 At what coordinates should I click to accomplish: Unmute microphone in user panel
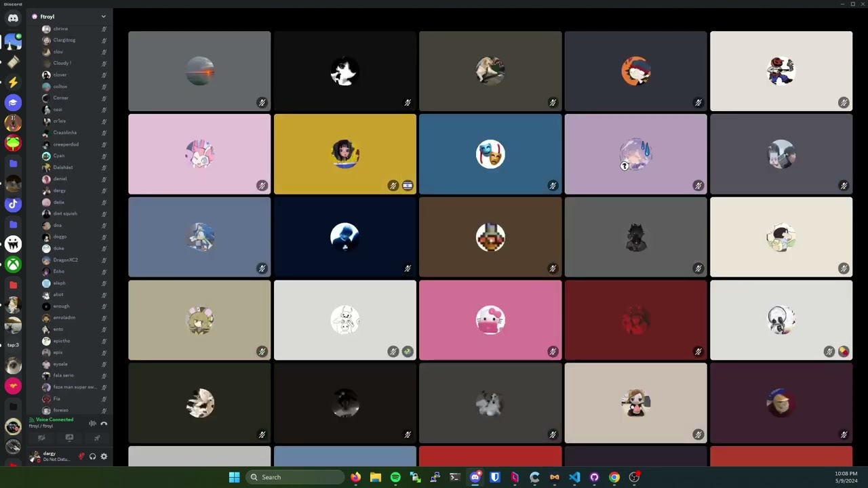click(81, 457)
